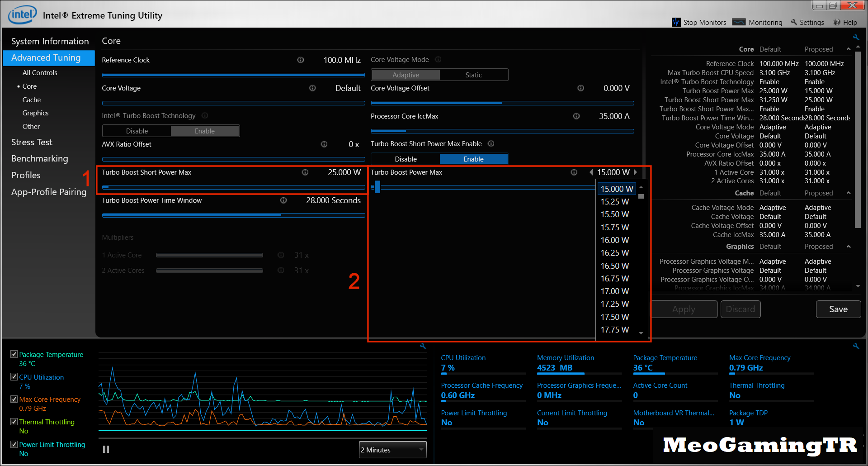Toggle CPU Utilization monitor checkbox

coord(14,376)
